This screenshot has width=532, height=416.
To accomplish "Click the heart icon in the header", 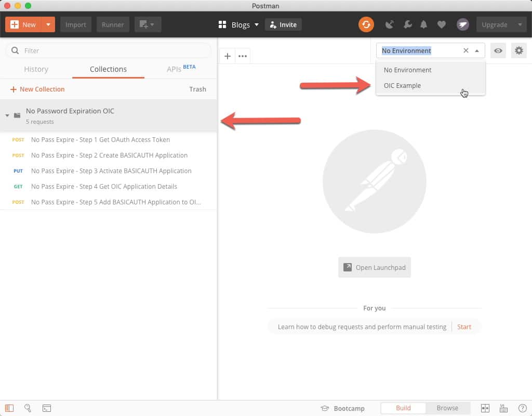I will coord(442,24).
